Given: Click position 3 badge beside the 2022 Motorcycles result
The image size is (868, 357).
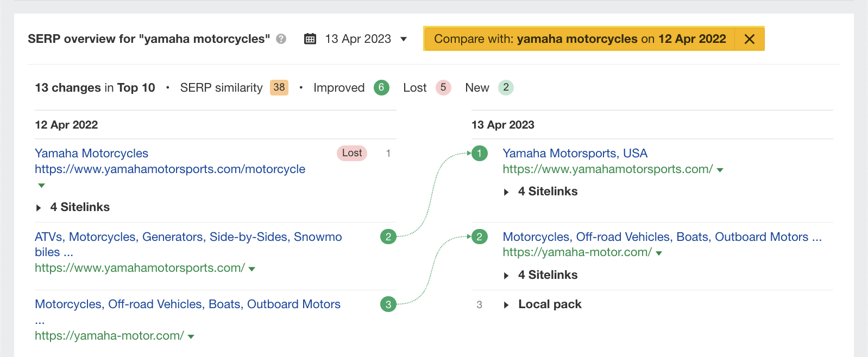Looking at the screenshot, I should click(x=388, y=304).
